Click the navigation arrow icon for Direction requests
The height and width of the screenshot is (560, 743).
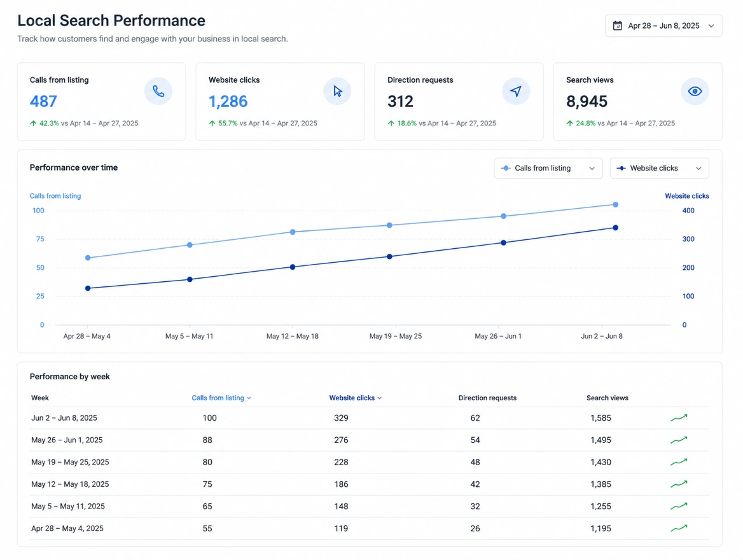[516, 91]
